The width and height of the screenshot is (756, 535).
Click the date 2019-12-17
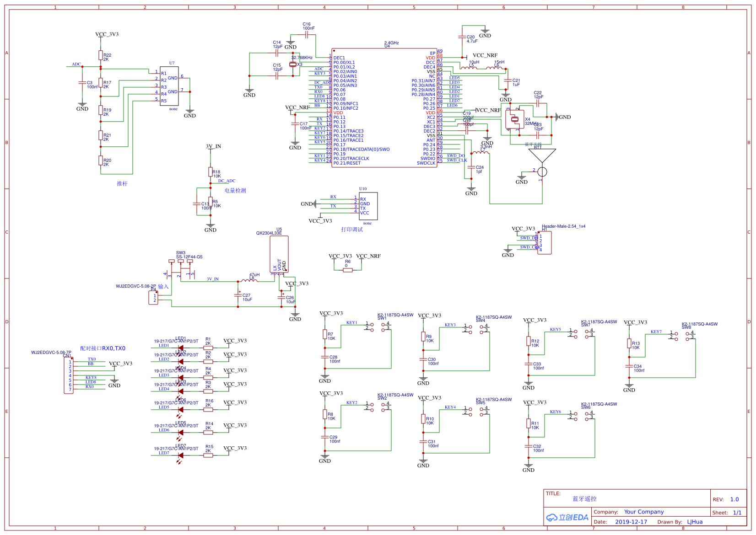(631, 522)
